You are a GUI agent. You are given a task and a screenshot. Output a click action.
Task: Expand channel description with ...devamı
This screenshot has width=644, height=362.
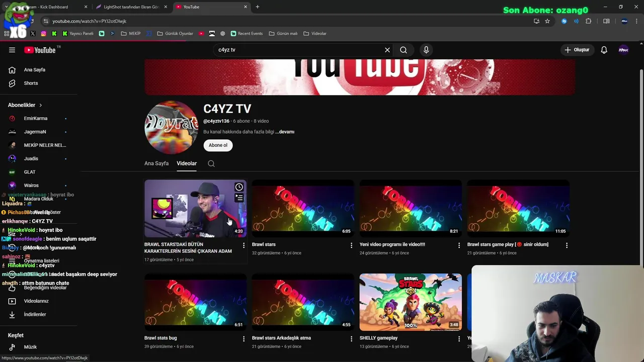click(285, 132)
